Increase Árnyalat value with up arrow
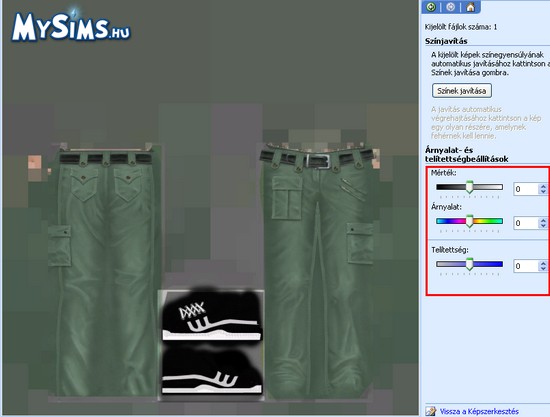The image size is (550, 417). pyautogui.click(x=543, y=220)
